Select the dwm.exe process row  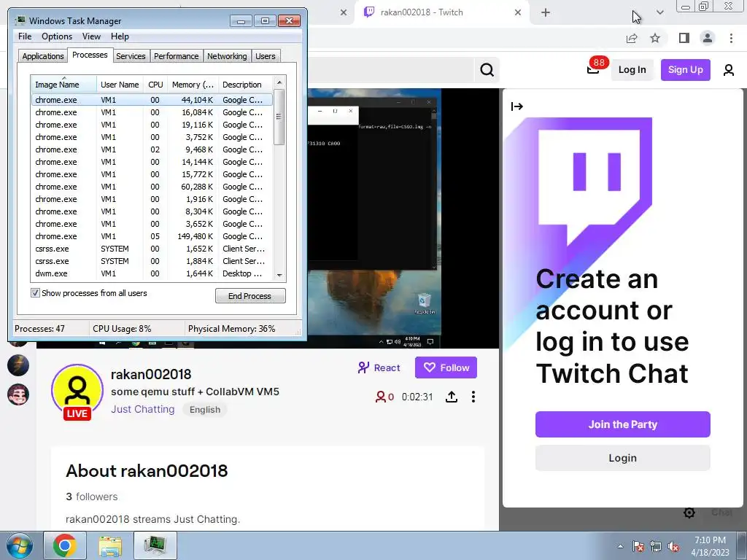[152, 273]
